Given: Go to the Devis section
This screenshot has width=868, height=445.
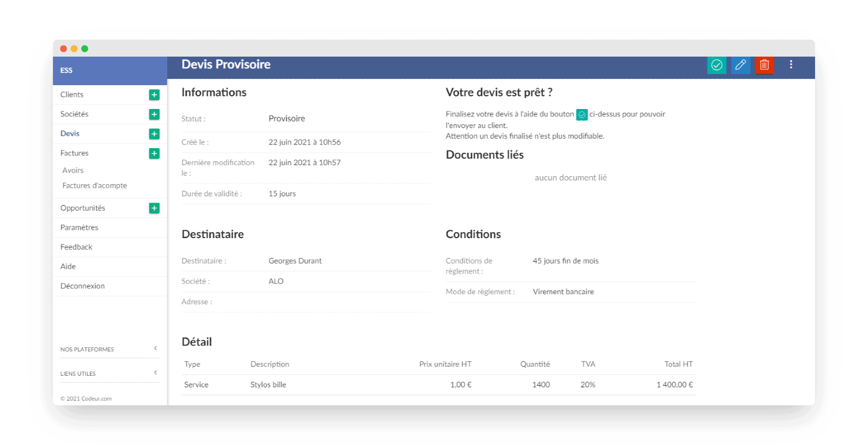Looking at the screenshot, I should 70,134.
